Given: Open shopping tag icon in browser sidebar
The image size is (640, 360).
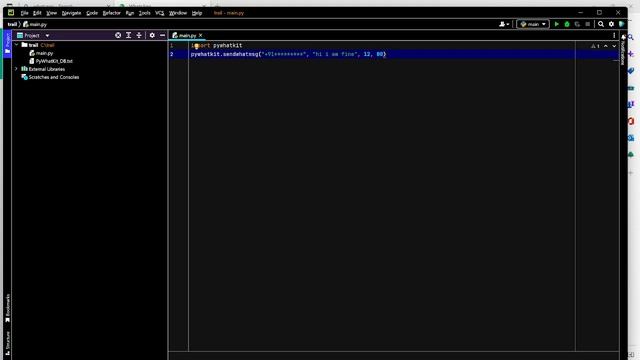Looking at the screenshot, I should point(631,71).
